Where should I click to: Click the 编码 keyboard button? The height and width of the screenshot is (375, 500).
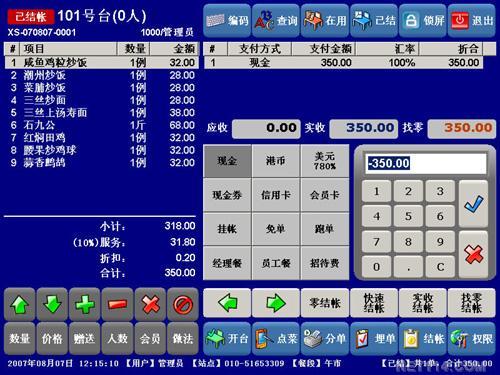(x=227, y=21)
